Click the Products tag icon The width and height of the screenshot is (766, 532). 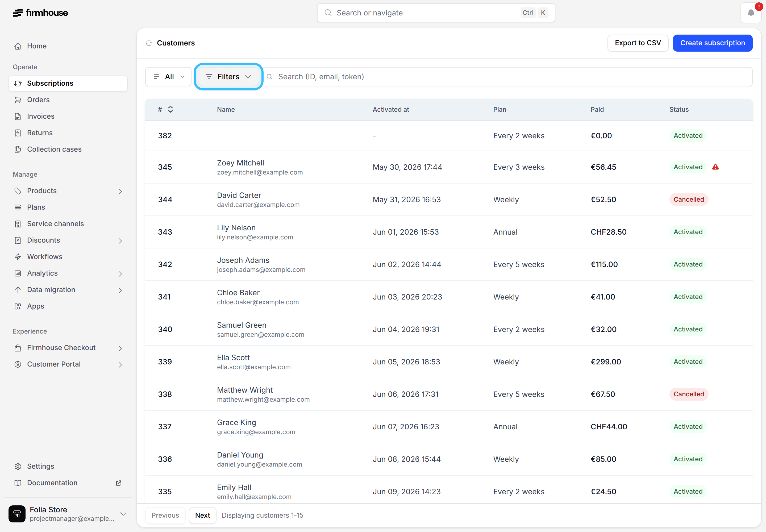click(x=18, y=191)
